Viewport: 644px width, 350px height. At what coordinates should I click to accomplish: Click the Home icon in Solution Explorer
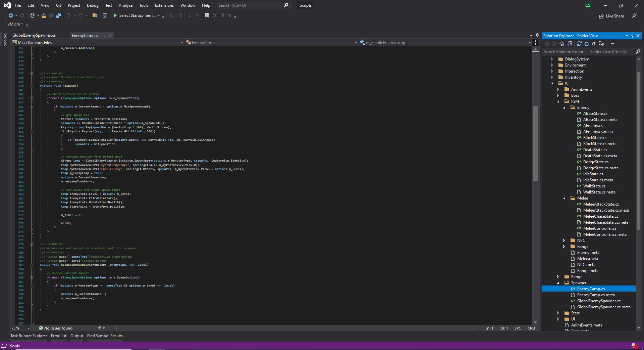click(562, 44)
